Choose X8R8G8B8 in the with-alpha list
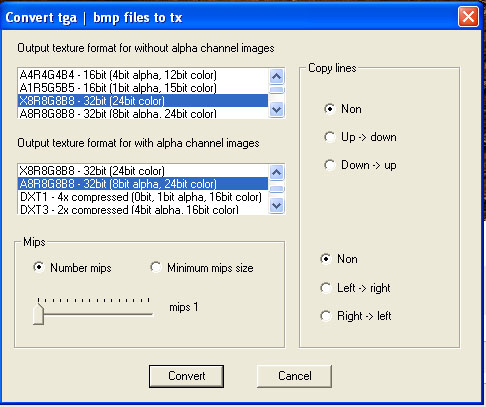The width and height of the screenshot is (486, 407). tap(143, 171)
